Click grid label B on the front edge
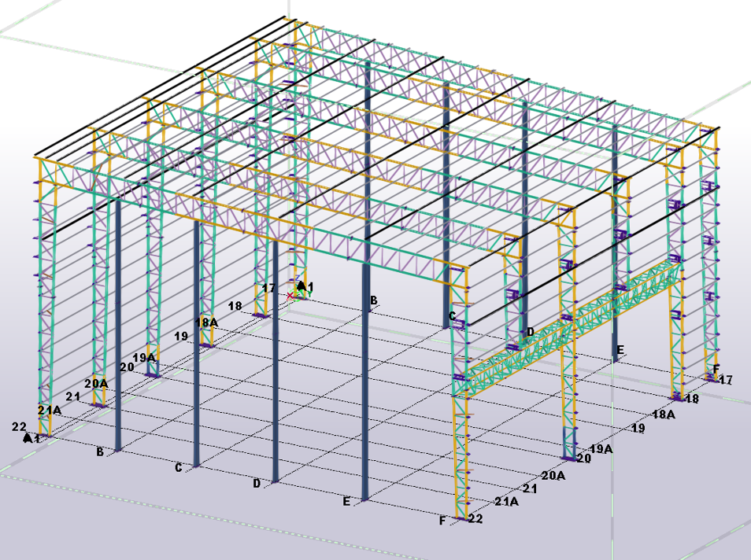Viewport: 751px width, 560px height. (x=100, y=452)
